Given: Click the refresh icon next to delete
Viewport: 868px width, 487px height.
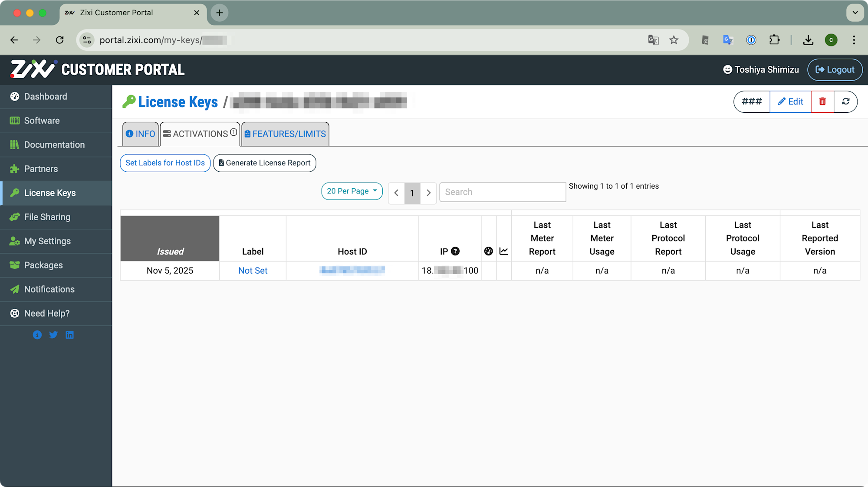Looking at the screenshot, I should tap(845, 101).
